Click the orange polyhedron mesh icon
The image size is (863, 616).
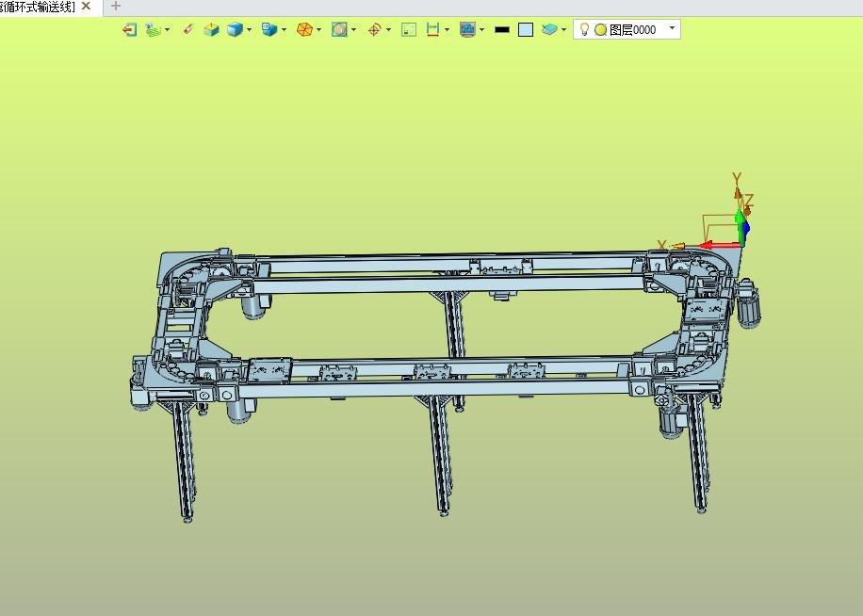tap(304, 30)
